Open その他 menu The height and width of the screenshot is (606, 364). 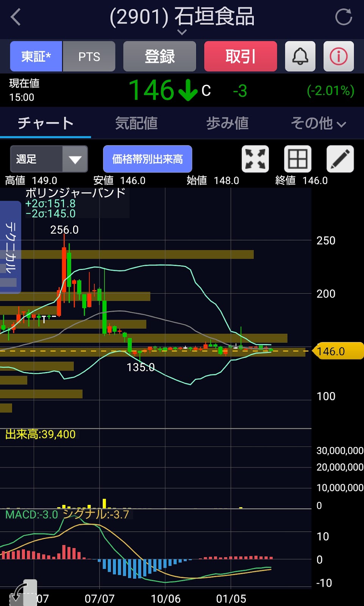(x=318, y=123)
